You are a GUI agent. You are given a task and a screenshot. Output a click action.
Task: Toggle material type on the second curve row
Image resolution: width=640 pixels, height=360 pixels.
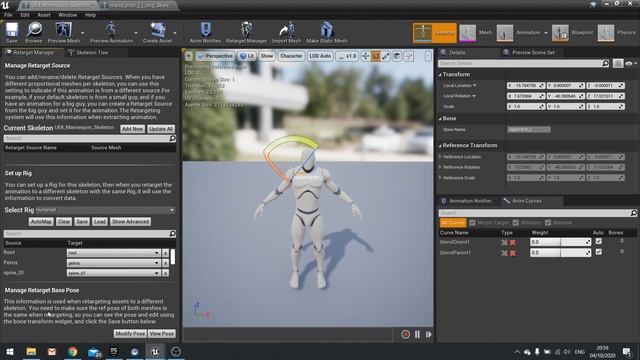[513, 253]
